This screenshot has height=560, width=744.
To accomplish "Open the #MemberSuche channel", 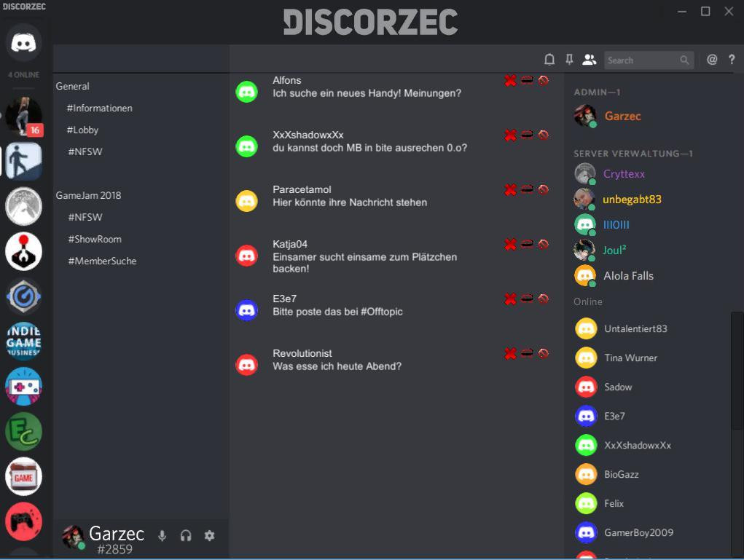I will (102, 261).
